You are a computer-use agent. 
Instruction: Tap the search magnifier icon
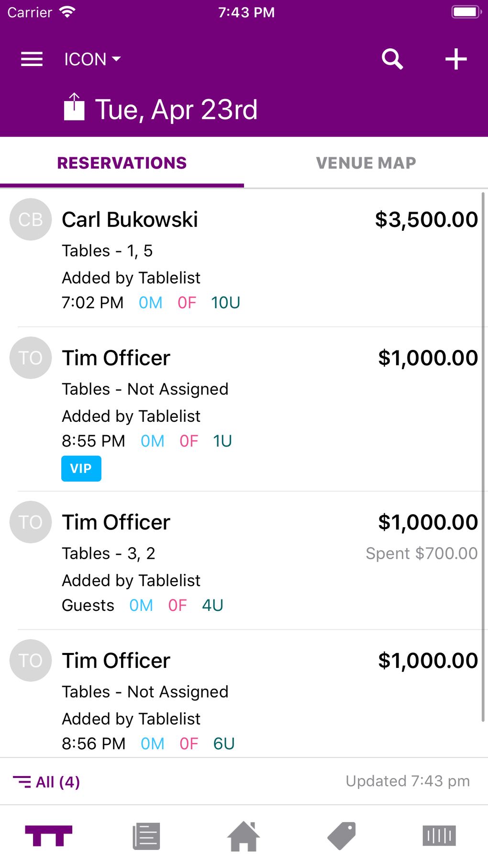pos(392,59)
